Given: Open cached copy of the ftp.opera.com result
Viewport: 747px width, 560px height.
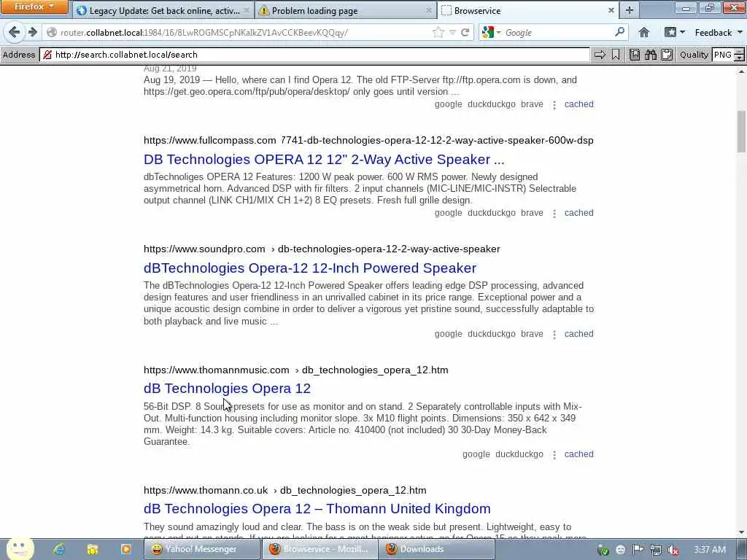Looking at the screenshot, I should click(578, 104).
